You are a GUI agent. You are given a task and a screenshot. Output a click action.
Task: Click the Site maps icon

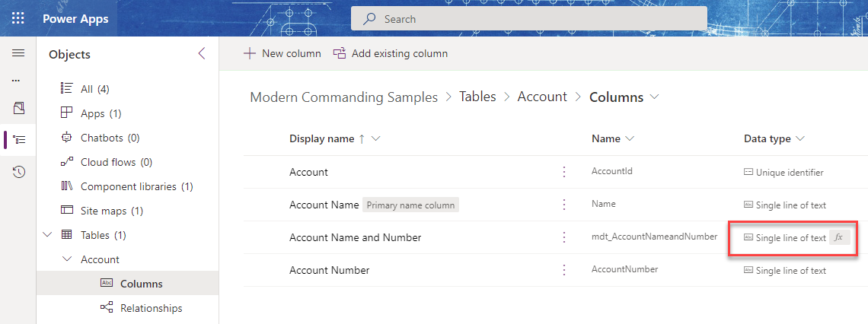(x=66, y=211)
